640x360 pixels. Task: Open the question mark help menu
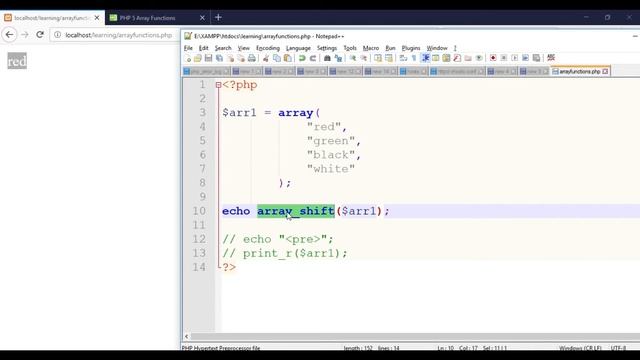(x=455, y=48)
